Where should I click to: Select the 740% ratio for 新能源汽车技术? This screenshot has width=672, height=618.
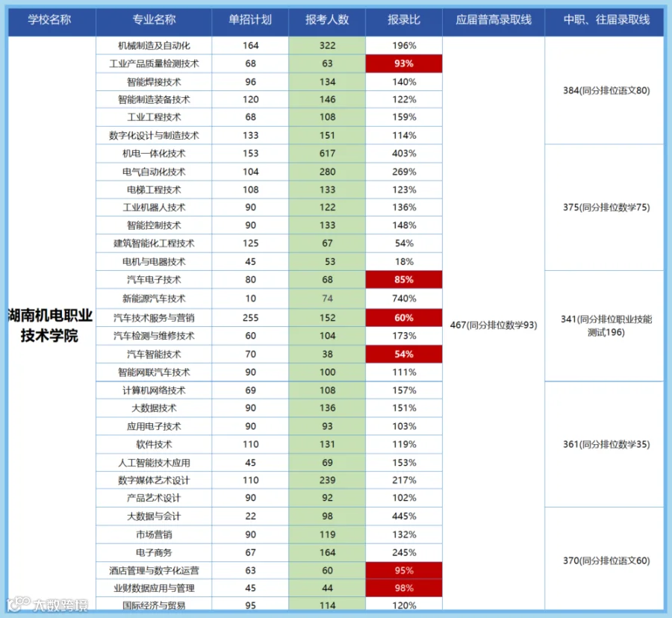[404, 299]
